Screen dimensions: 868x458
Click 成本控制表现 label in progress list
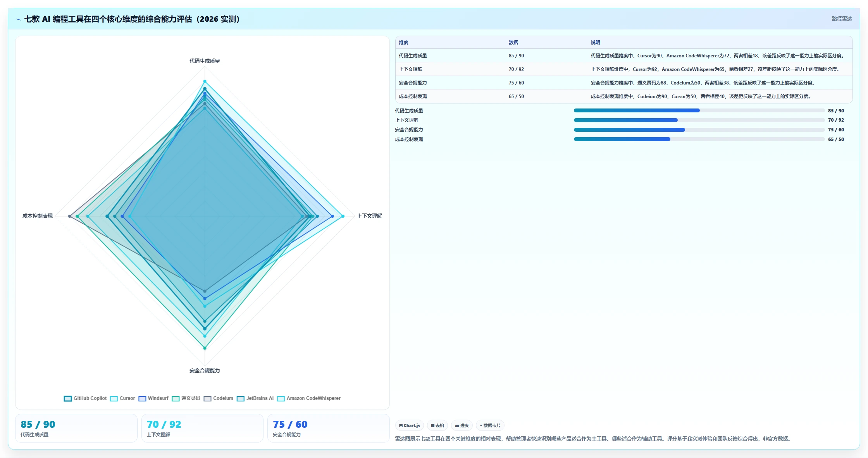click(409, 139)
